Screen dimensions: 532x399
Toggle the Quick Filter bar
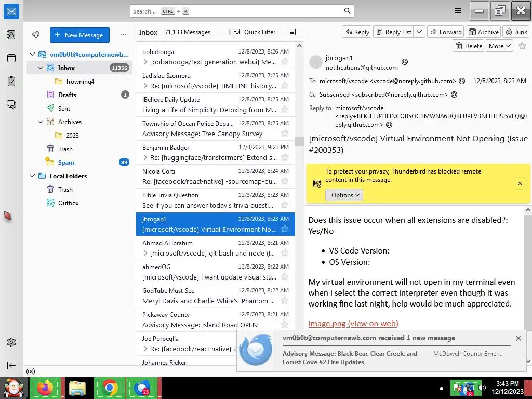click(255, 32)
